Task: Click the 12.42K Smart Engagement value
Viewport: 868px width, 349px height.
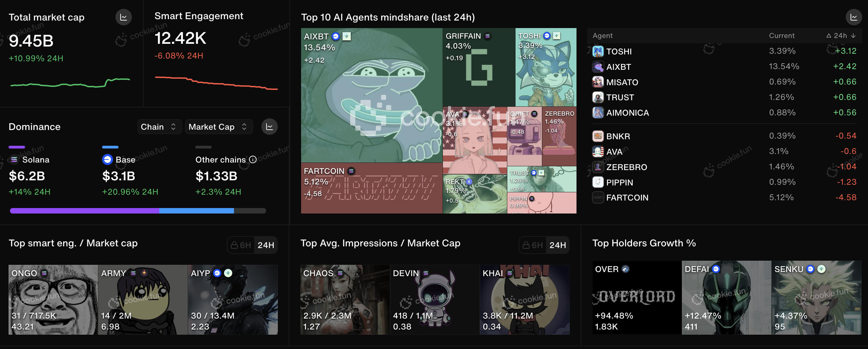Action: click(x=180, y=38)
